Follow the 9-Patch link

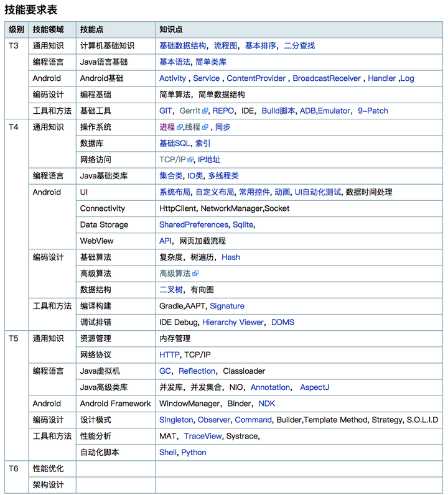tap(373, 111)
